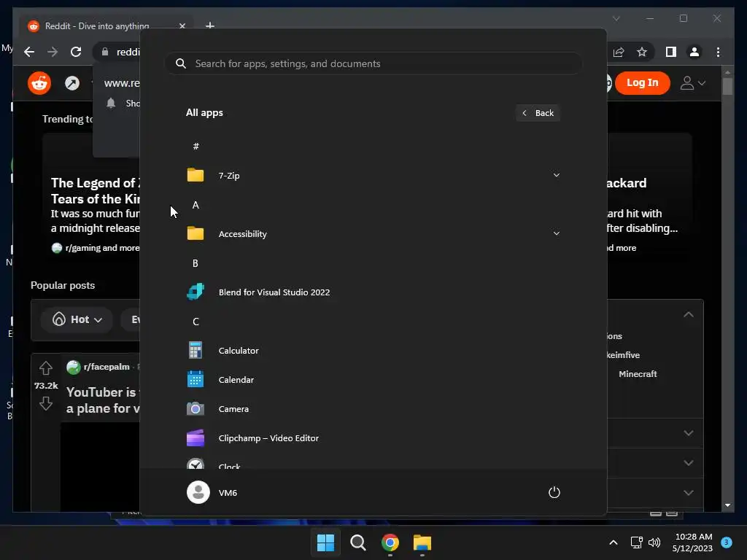Open the clock and date flyout
This screenshot has width=747, height=560.
[x=692, y=542]
